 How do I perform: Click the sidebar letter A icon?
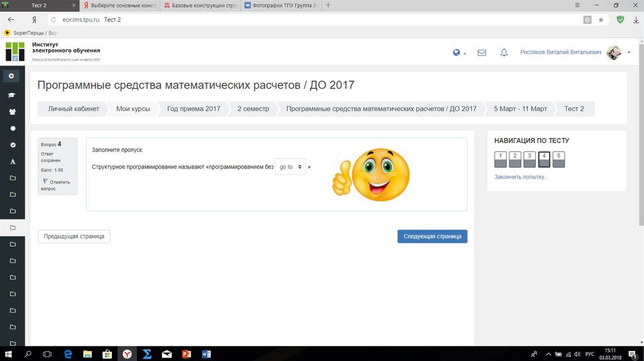point(13,162)
